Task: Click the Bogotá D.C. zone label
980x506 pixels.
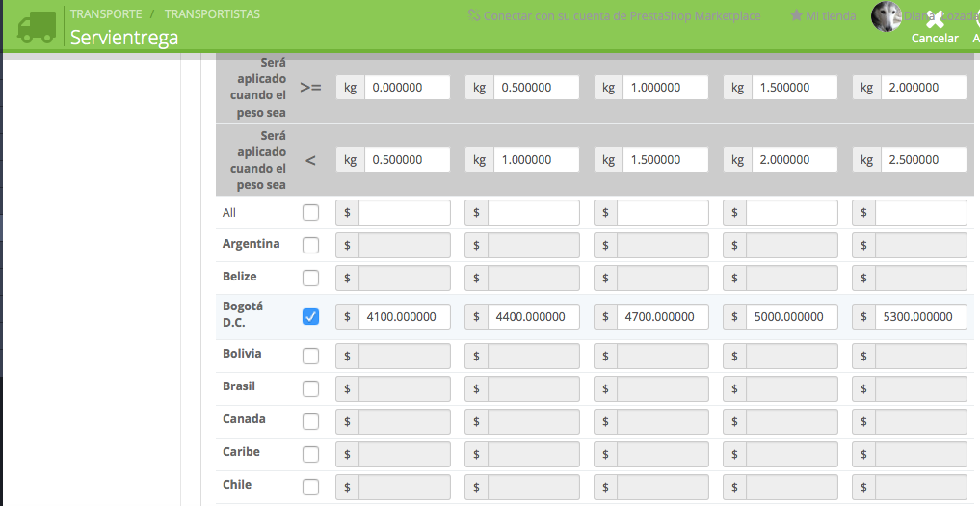Action: 243,314
